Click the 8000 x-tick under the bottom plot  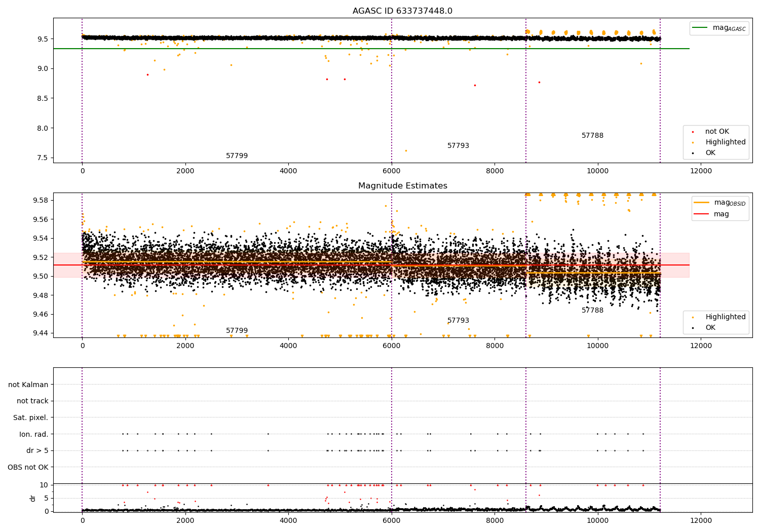coord(495,521)
